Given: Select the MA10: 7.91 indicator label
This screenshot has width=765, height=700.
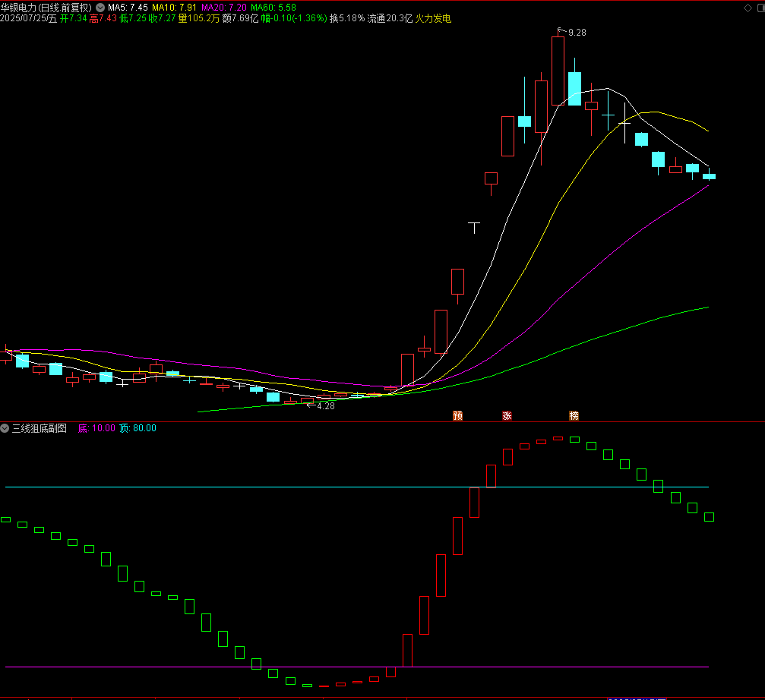Looking at the screenshot, I should coord(174,8).
